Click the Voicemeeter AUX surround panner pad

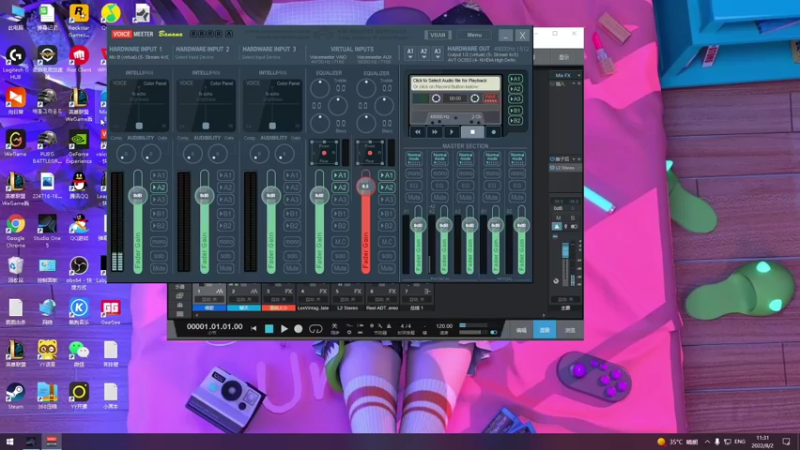click(x=370, y=153)
